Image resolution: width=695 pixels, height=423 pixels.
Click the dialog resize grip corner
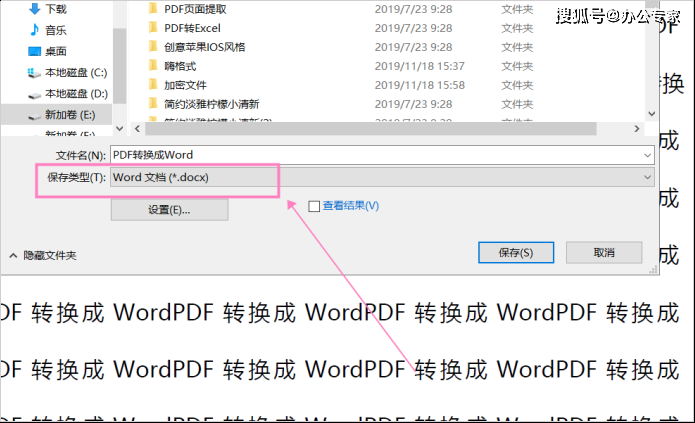tap(653, 270)
